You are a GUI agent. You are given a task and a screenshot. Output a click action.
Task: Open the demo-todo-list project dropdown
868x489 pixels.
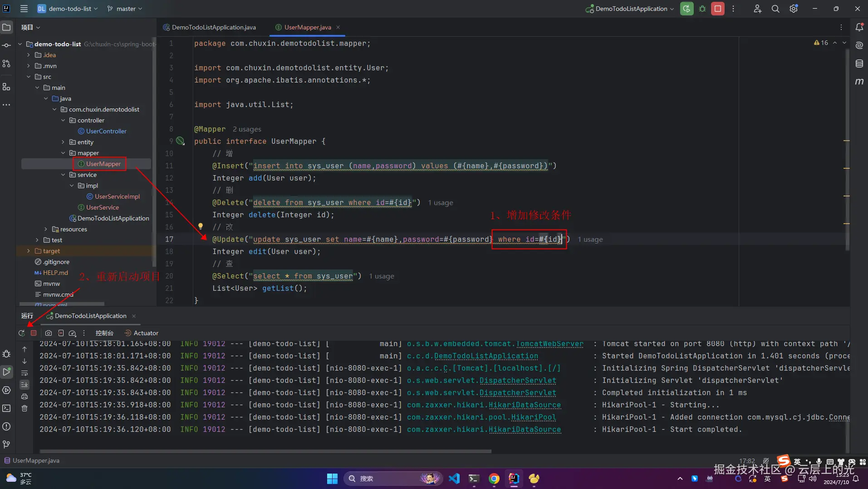point(67,9)
